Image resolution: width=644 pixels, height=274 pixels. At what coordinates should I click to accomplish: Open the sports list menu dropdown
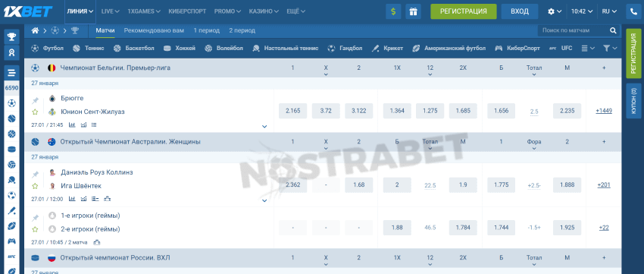(588, 48)
